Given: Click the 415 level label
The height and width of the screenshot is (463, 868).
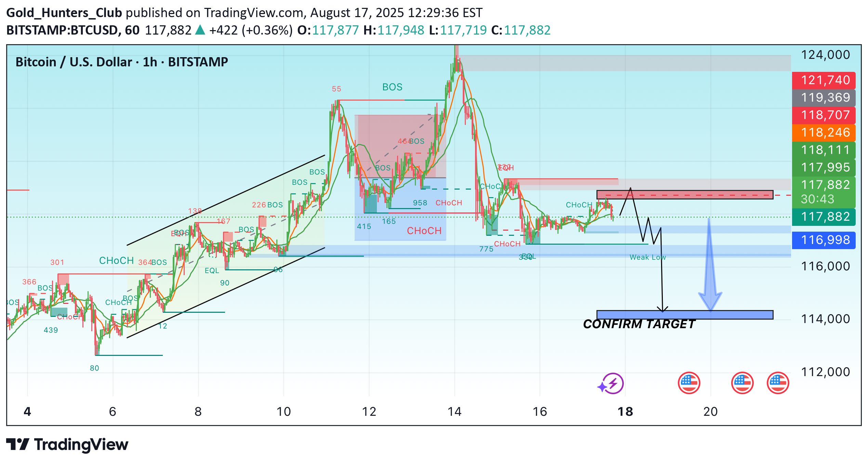Looking at the screenshot, I should 364,227.
